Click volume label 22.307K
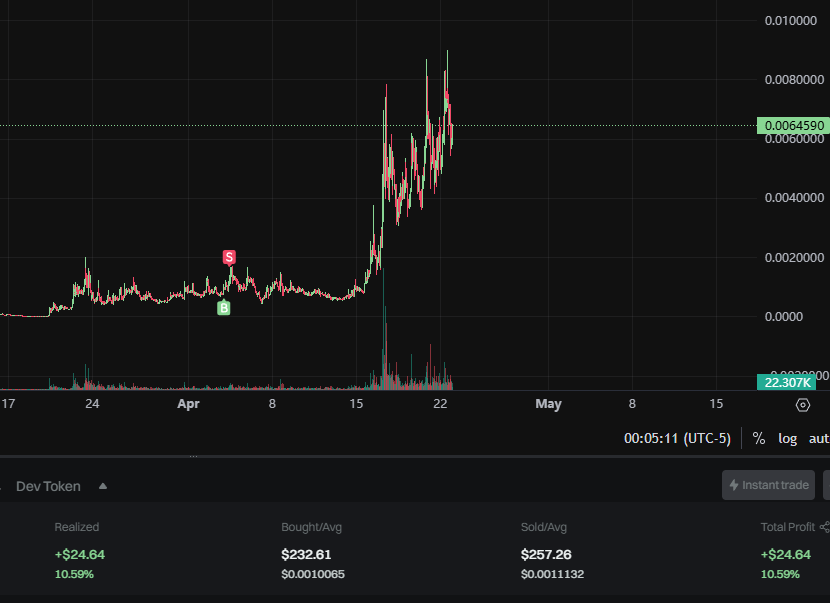This screenshot has width=830, height=603. point(787,382)
